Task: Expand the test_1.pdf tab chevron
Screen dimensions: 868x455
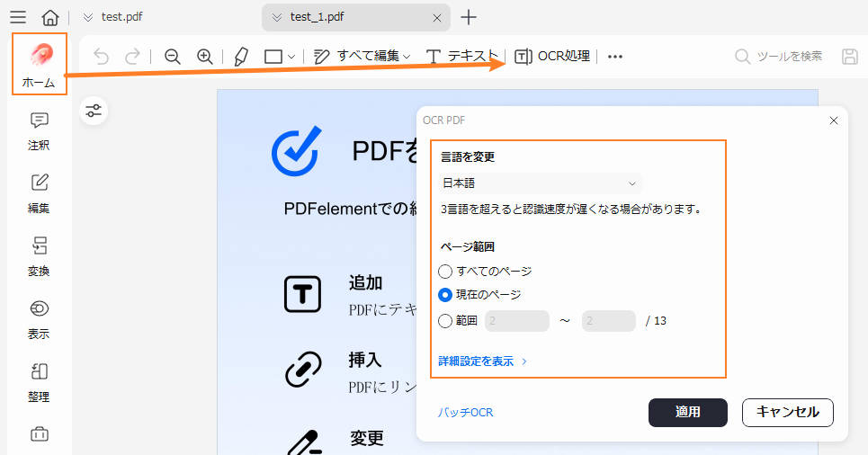Action: 277,18
